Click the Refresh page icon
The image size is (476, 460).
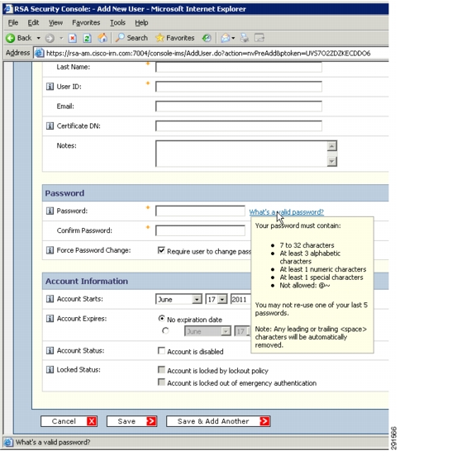click(x=87, y=38)
